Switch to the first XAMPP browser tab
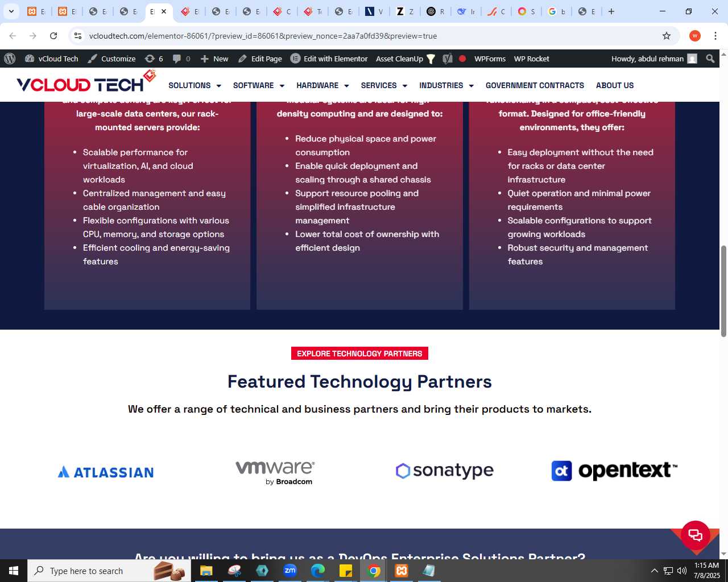 [36, 11]
